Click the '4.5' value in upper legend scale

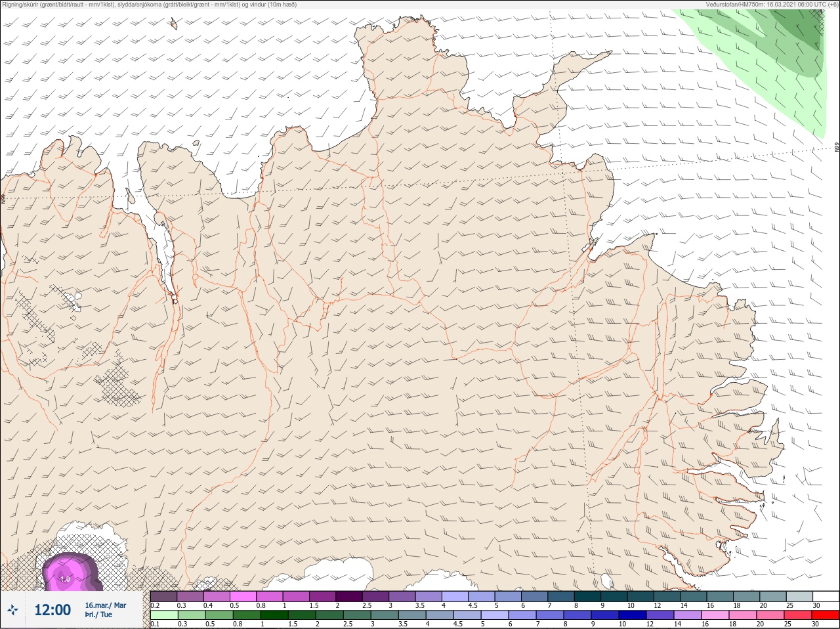(472, 605)
